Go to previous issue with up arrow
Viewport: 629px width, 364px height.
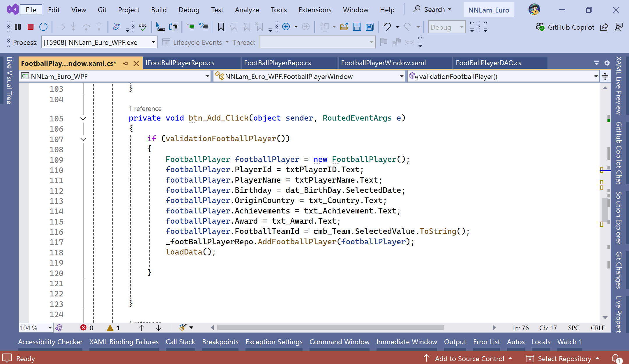(142, 328)
